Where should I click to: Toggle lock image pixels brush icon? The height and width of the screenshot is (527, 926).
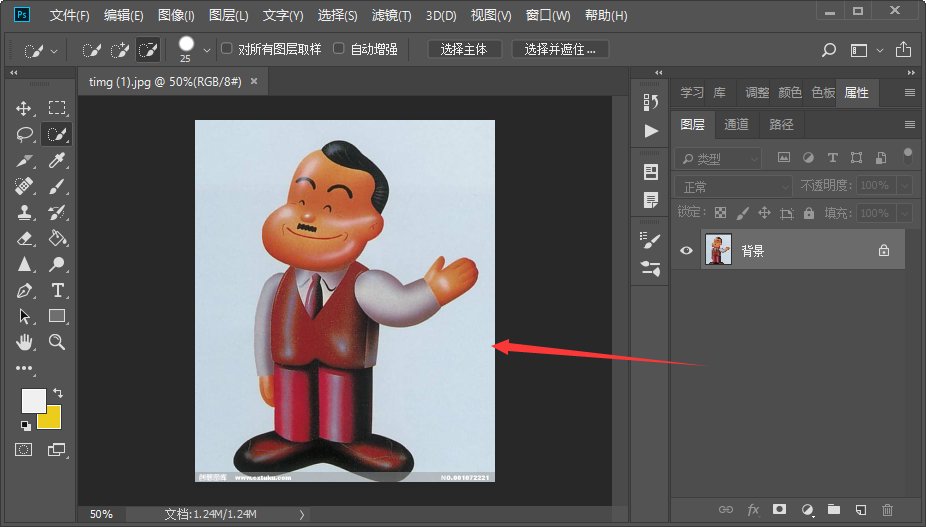point(742,213)
